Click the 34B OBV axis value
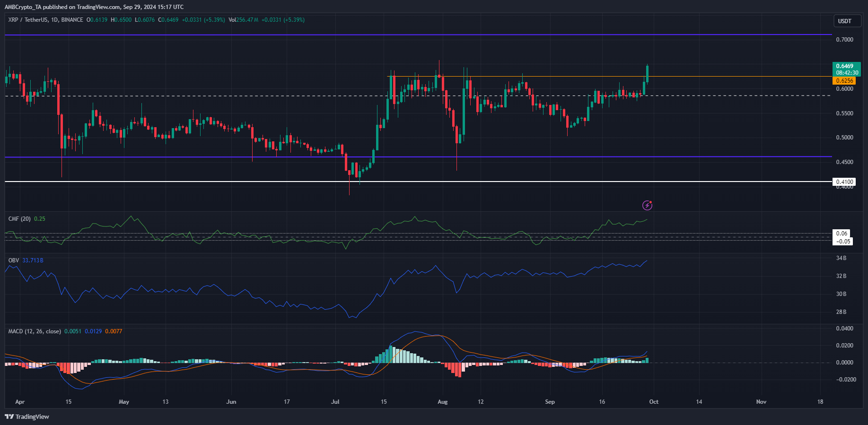This screenshot has width=868, height=425. (x=841, y=258)
